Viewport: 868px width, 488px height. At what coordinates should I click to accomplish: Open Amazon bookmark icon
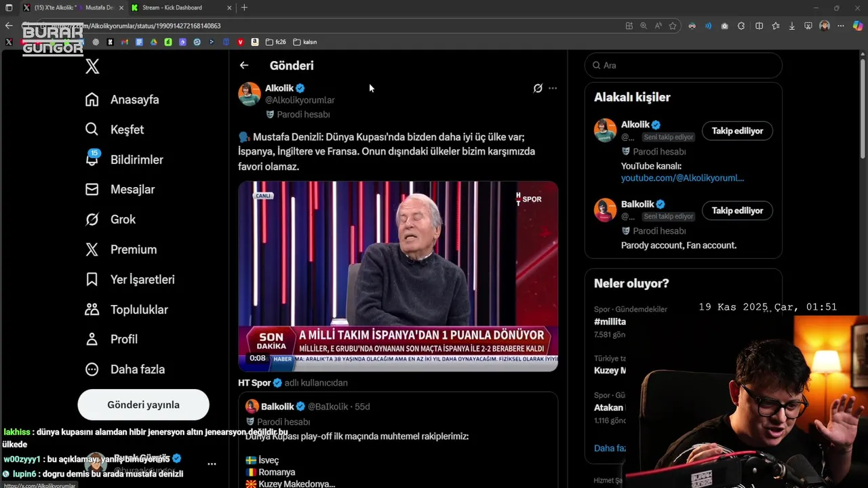[255, 42]
